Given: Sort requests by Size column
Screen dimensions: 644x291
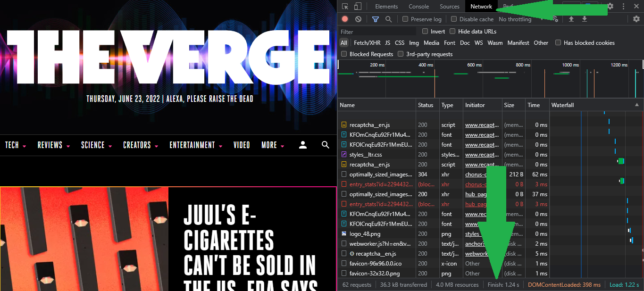Looking at the screenshot, I should (513, 105).
